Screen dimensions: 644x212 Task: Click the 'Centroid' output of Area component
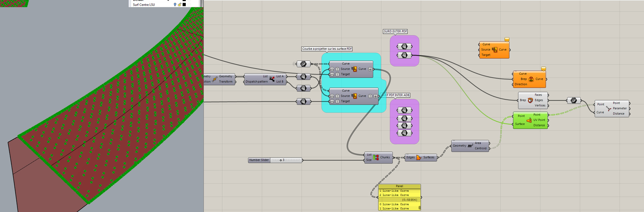coord(481,148)
